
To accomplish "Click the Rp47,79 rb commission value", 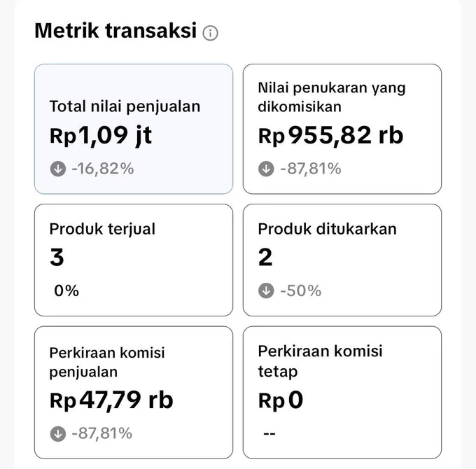I will pyautogui.click(x=111, y=400).
